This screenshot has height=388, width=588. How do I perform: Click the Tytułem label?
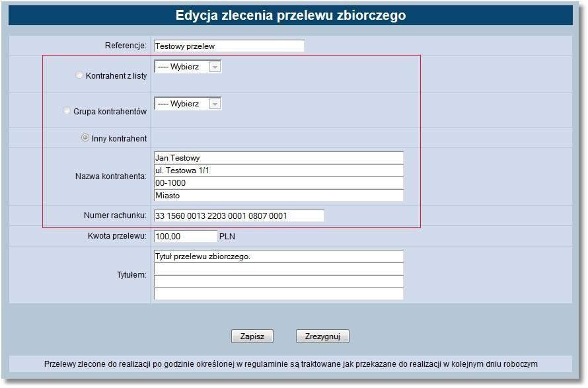(x=131, y=275)
